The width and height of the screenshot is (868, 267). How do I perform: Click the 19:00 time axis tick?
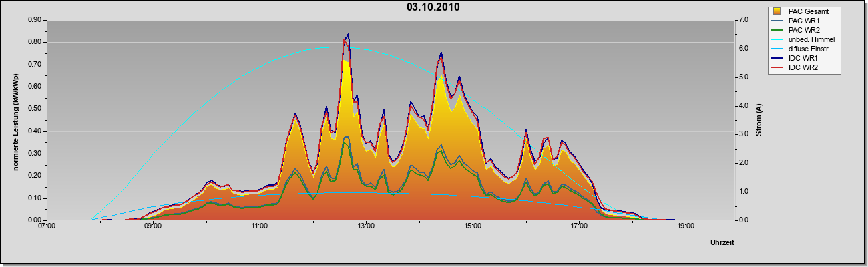pyautogui.click(x=685, y=226)
